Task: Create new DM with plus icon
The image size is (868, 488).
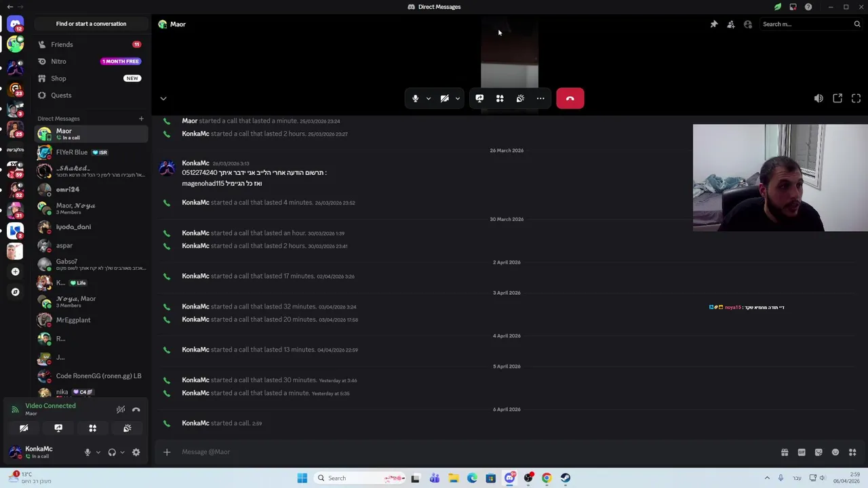Action: point(141,119)
